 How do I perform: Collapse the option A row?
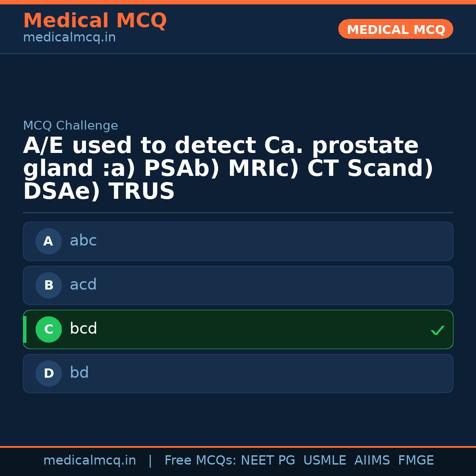tap(238, 241)
